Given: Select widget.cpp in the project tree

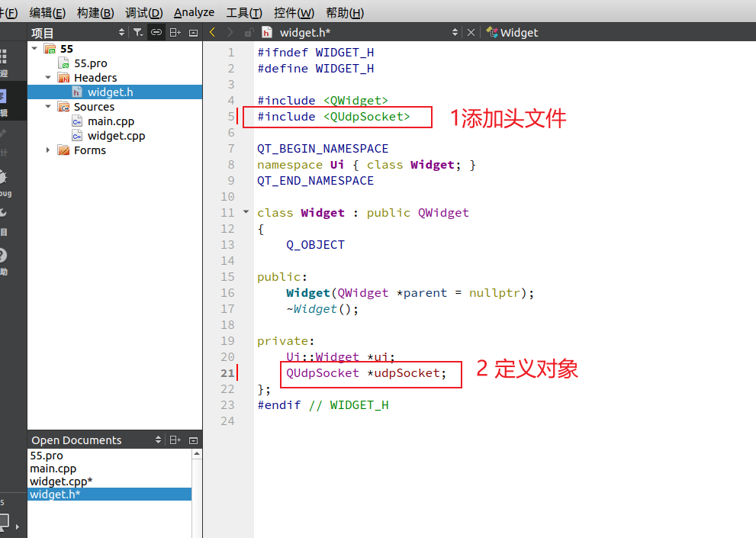Looking at the screenshot, I should coord(116,136).
